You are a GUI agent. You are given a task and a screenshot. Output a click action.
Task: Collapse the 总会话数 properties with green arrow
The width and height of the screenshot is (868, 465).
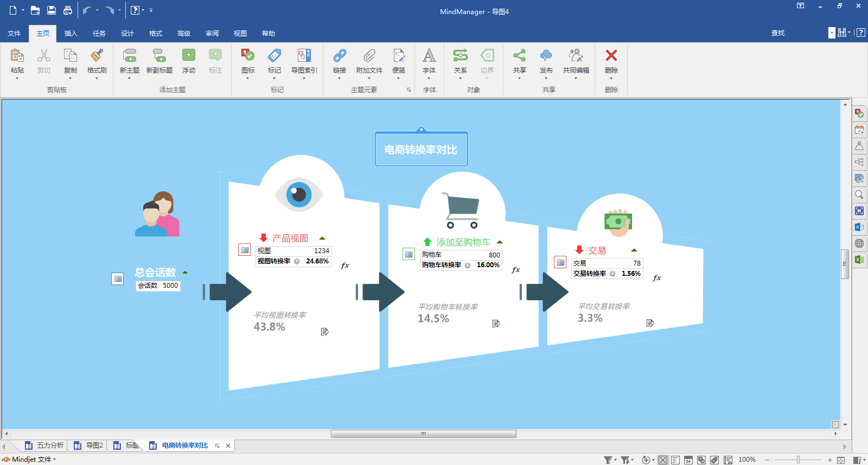(x=185, y=273)
